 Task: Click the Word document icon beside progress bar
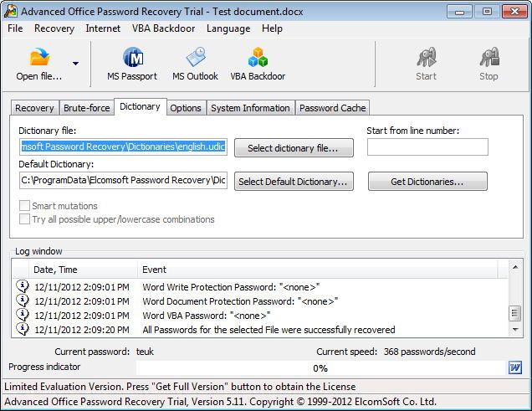[515, 367]
